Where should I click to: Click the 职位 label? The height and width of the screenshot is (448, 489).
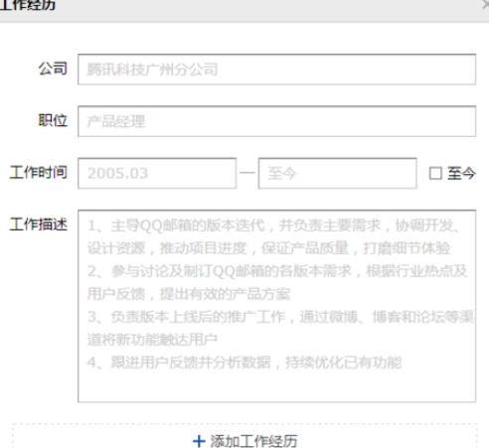click(x=53, y=120)
